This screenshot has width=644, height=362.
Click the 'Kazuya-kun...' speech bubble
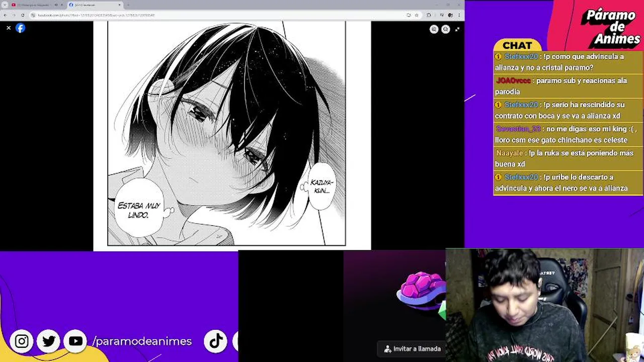(x=321, y=186)
